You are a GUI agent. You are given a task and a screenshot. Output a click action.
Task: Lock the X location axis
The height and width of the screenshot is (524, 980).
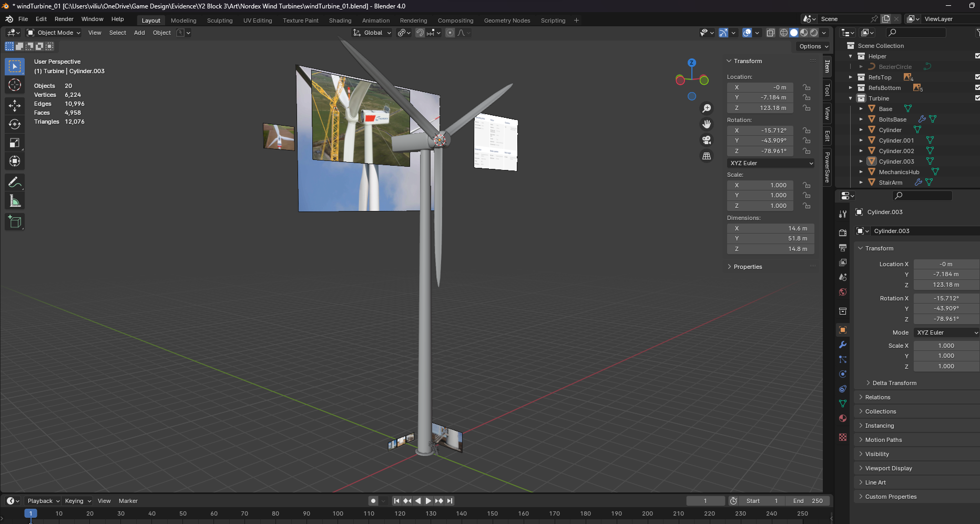click(807, 87)
